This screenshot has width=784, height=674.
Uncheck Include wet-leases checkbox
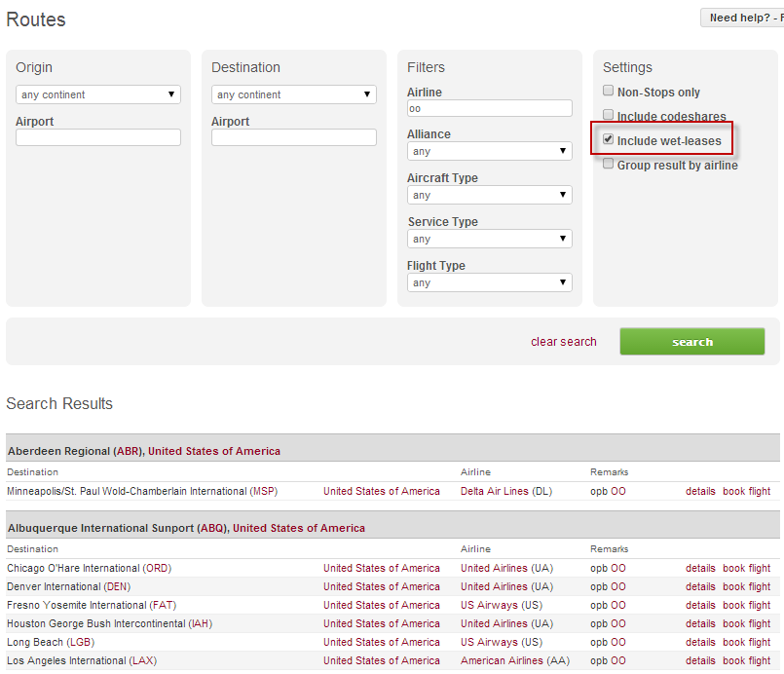click(609, 140)
